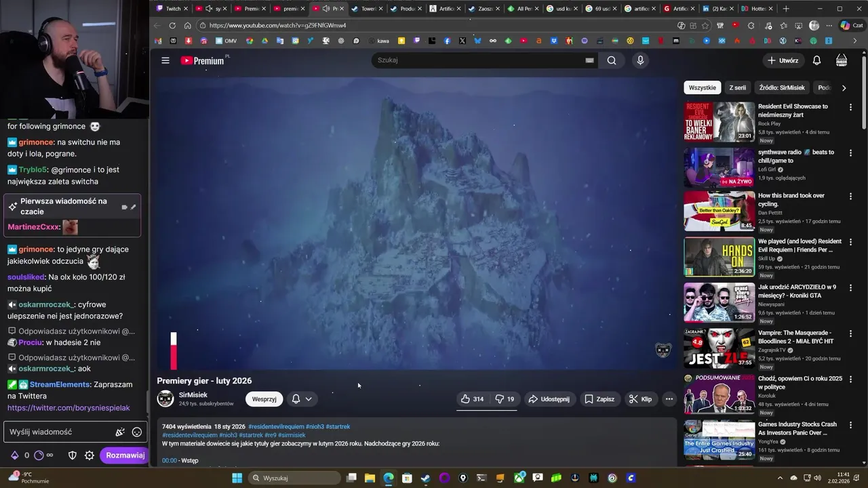Select the Z serii filter chip
Screen dimensions: 868x488
pyautogui.click(x=737, y=87)
